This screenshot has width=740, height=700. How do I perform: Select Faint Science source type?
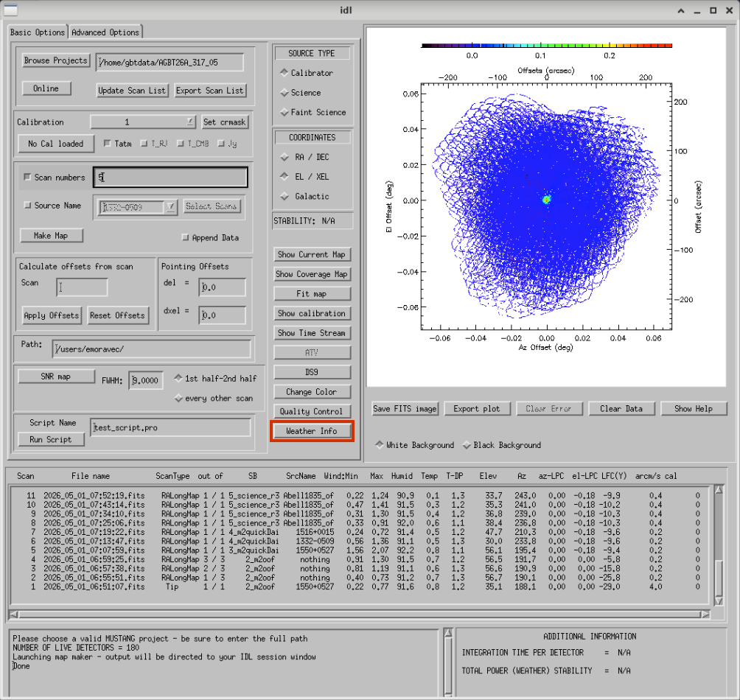pos(284,112)
